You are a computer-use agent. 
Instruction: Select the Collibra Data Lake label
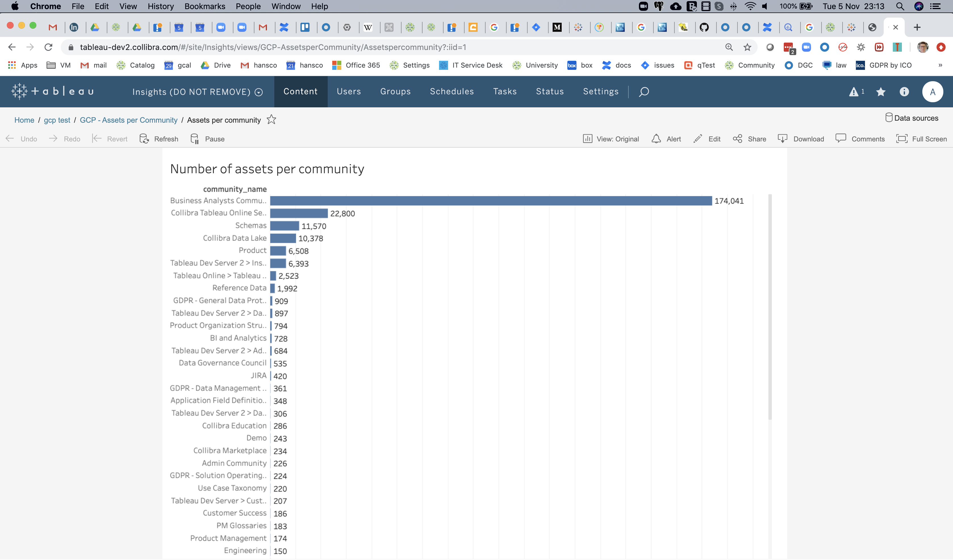click(235, 238)
